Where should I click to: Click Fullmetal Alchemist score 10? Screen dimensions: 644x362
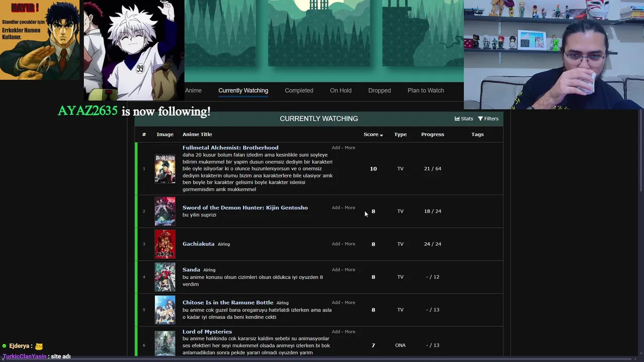coord(373,169)
